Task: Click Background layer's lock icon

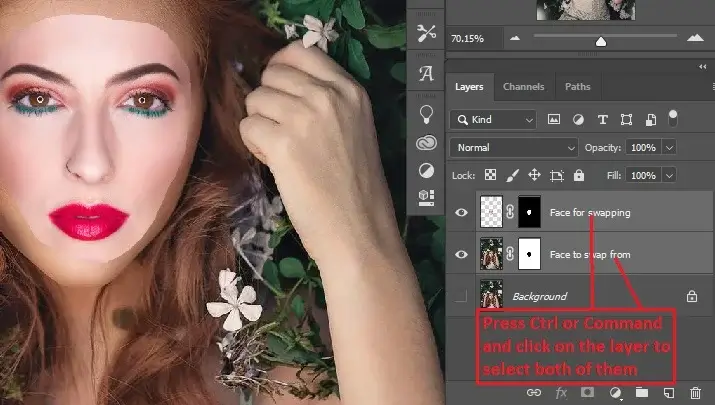Action: pyautogui.click(x=692, y=296)
